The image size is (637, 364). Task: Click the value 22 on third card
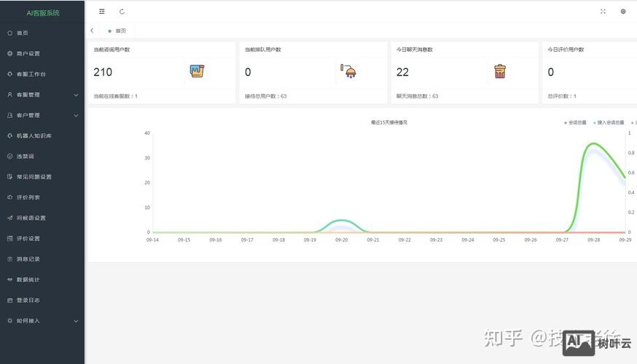(x=402, y=72)
